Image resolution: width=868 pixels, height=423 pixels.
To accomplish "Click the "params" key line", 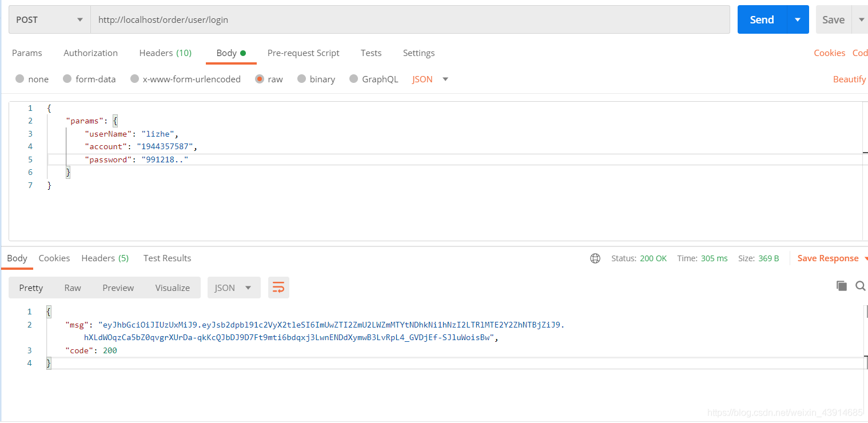I will coord(92,121).
